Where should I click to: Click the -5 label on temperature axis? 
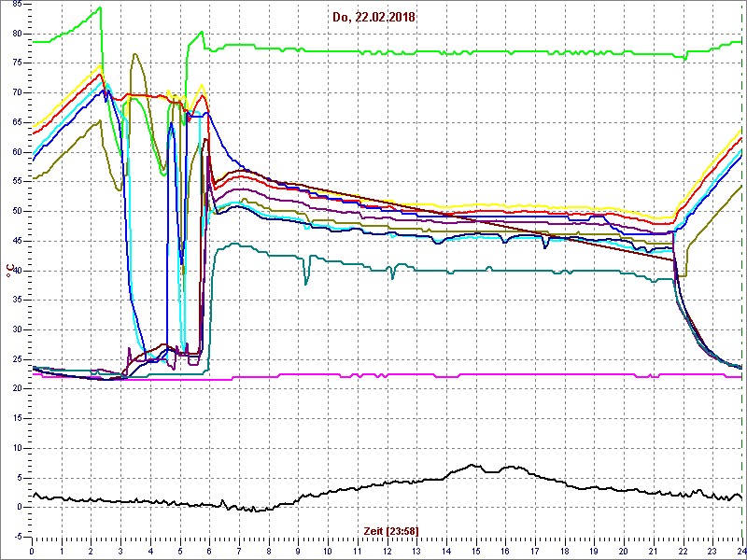click(17, 536)
